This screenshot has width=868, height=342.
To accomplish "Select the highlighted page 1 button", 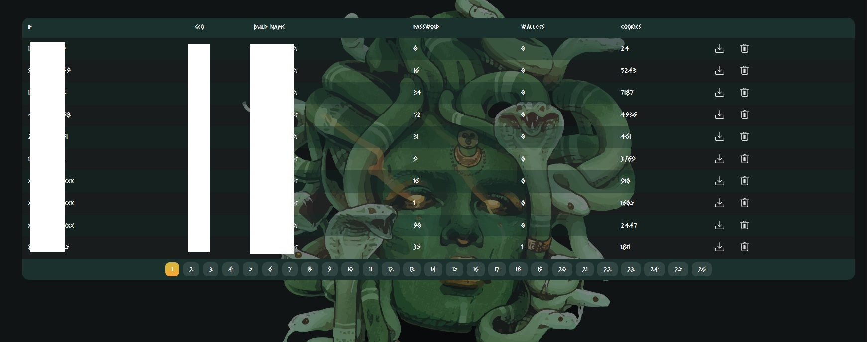I will click(172, 269).
